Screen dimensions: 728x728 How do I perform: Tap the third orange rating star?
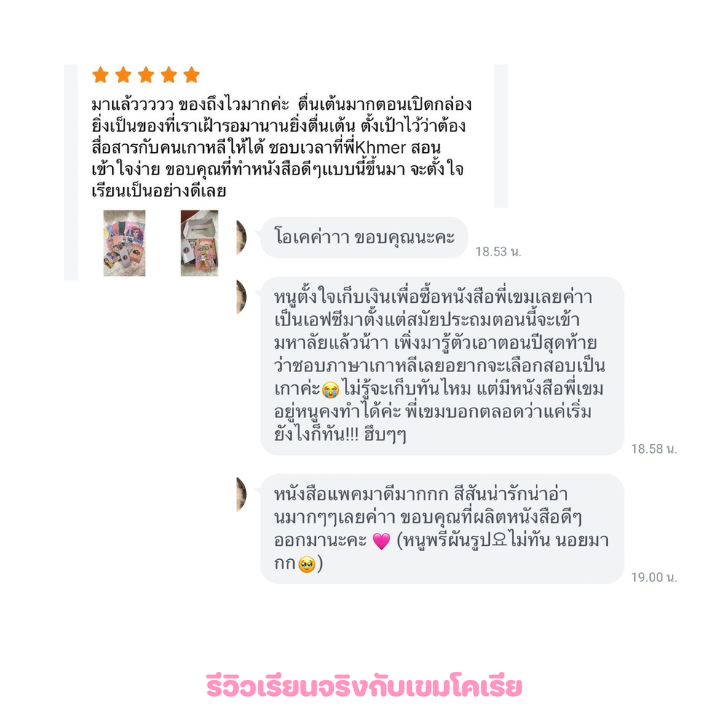click(x=146, y=74)
